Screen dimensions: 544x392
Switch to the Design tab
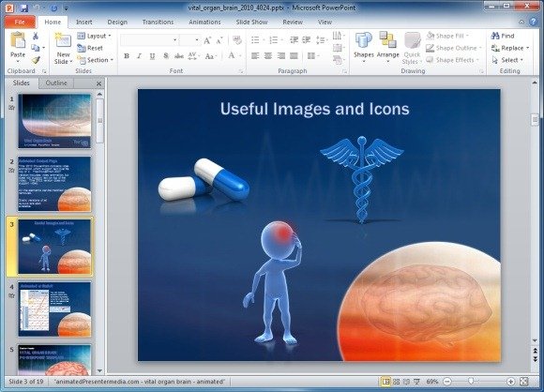117,22
